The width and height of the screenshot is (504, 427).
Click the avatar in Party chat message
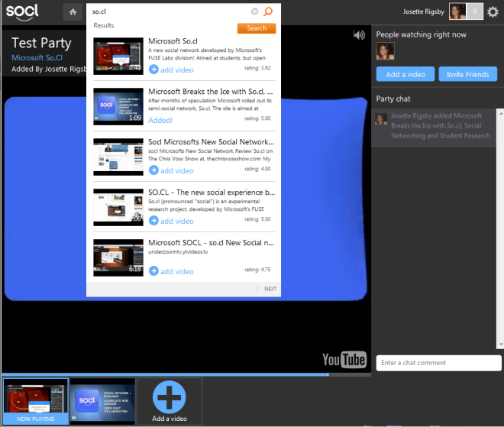pos(381,119)
